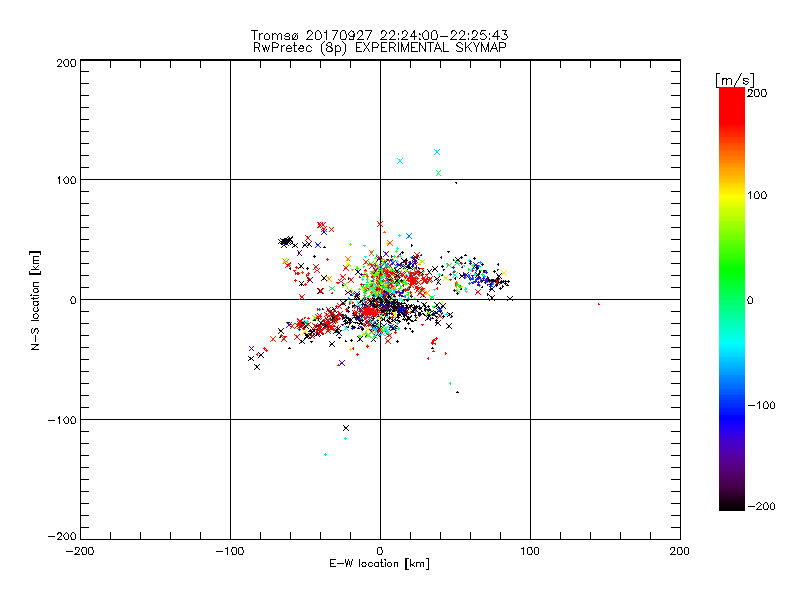Click the black cross near 87 km east on the zero line
The height and width of the screenshot is (600, 800).
click(x=510, y=298)
